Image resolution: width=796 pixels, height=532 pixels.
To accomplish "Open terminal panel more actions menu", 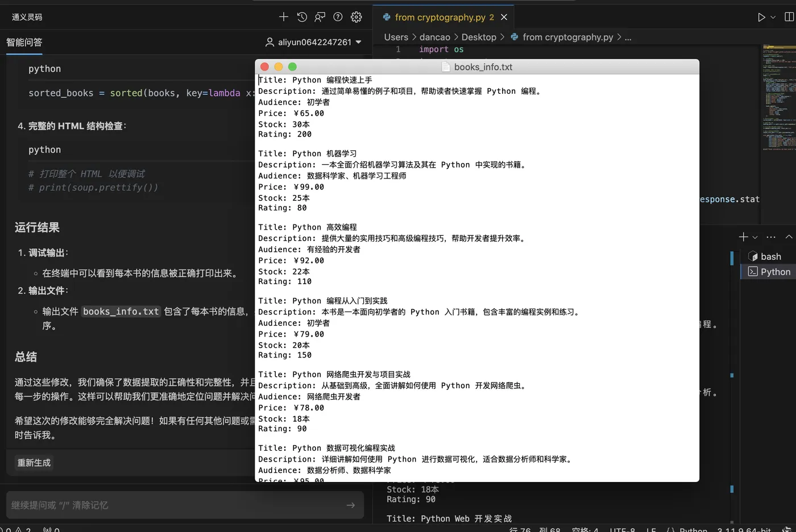I will click(771, 237).
